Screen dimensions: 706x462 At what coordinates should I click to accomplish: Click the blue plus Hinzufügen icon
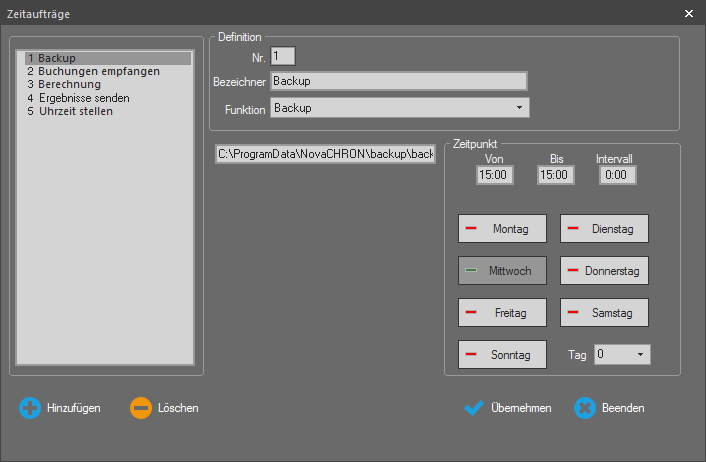point(30,408)
